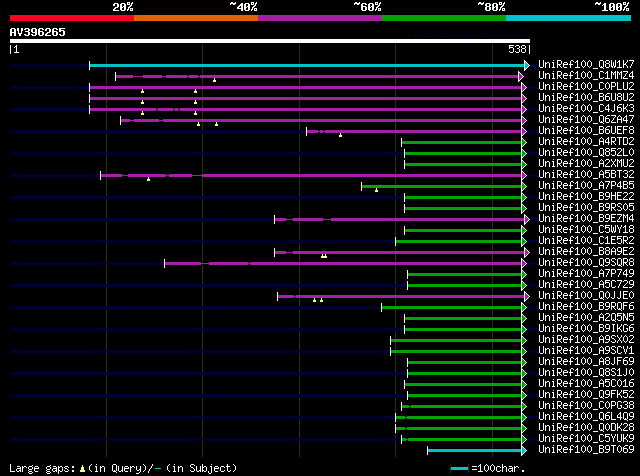This screenshot has height=476, width=640.
Task: Click the yellow gap marker under UniRef100_C1MMZ4 bar
Action: click(x=214, y=80)
